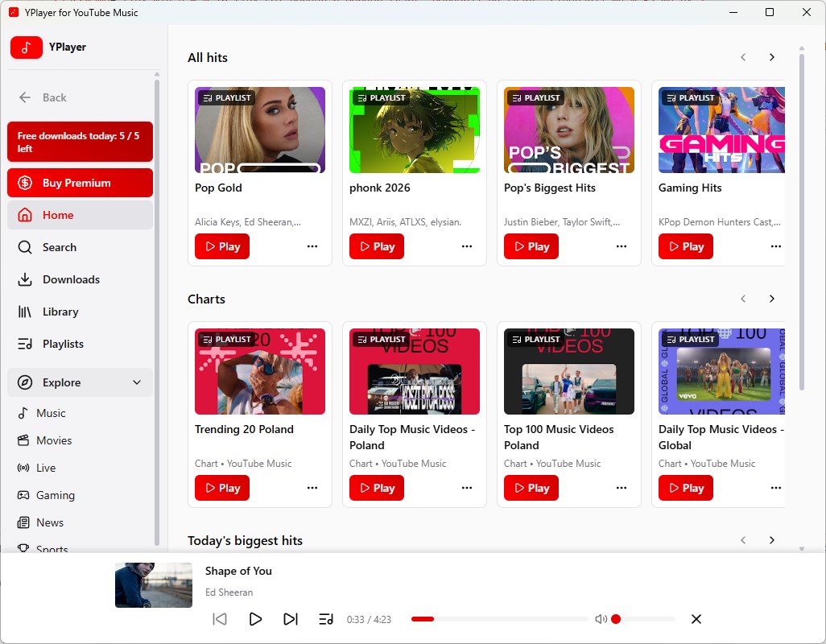Open the Trending 20 Poland cover image

tap(260, 372)
